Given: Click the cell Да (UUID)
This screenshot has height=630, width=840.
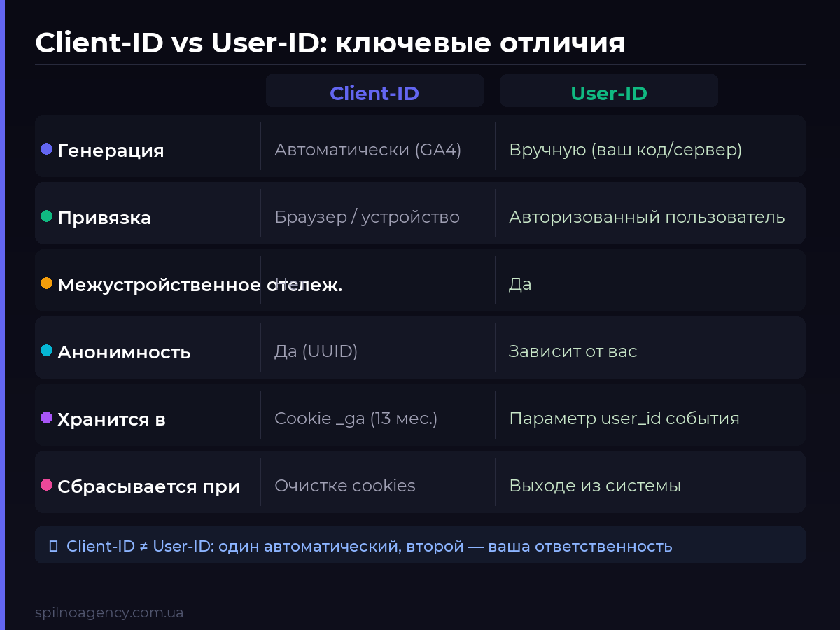Looking at the screenshot, I should pyautogui.click(x=316, y=351).
